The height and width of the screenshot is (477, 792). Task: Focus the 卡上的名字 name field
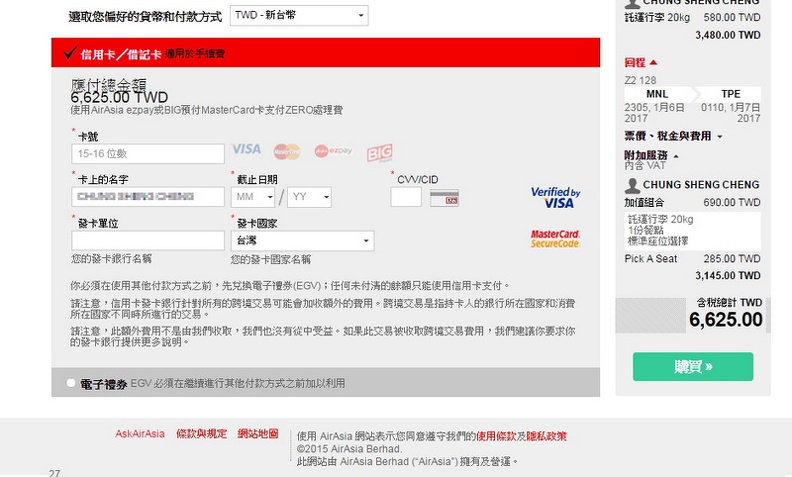[148, 197]
